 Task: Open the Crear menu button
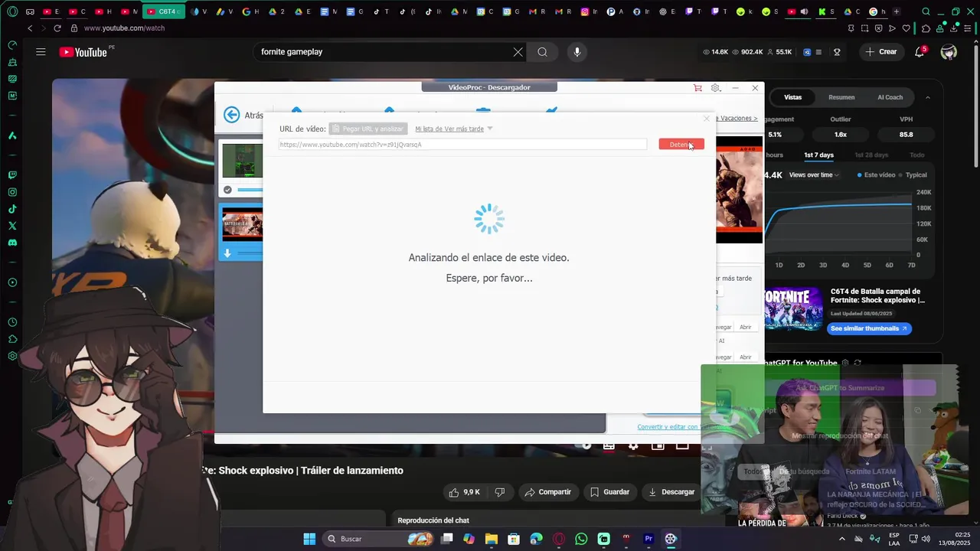click(880, 52)
